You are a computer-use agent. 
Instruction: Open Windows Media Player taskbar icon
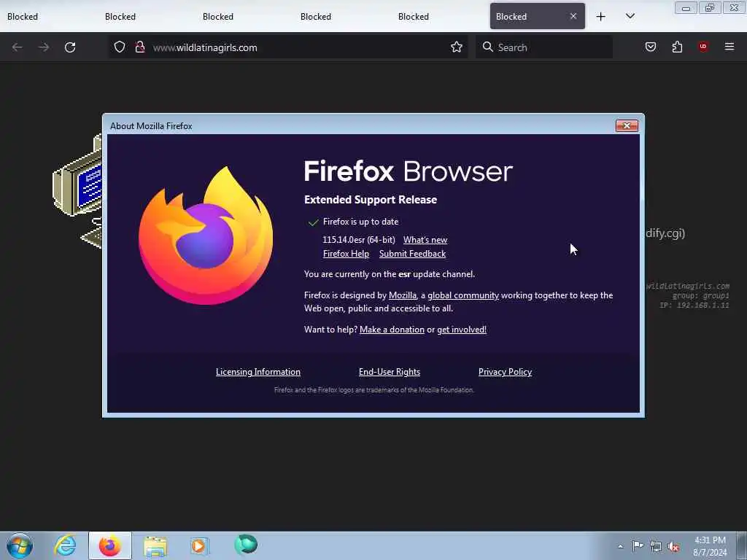tap(198, 545)
